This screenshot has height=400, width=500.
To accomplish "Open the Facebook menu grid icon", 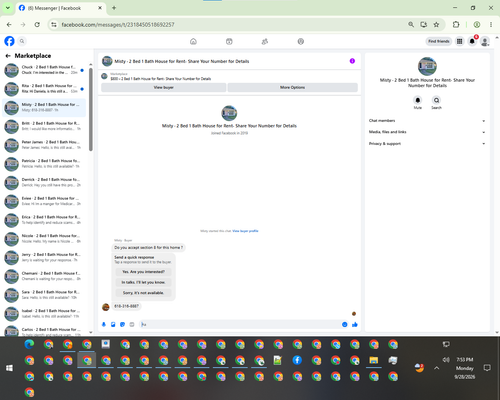I will click(x=460, y=41).
